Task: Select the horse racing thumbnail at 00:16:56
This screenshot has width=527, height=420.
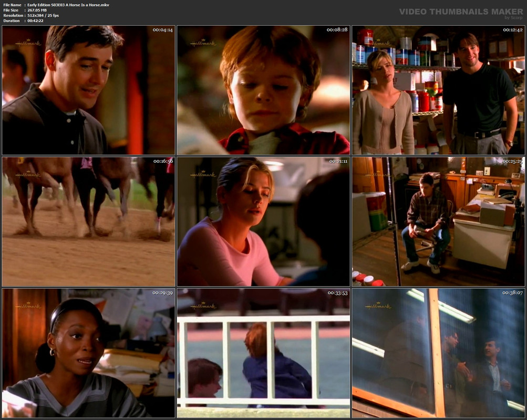Action: (89, 222)
